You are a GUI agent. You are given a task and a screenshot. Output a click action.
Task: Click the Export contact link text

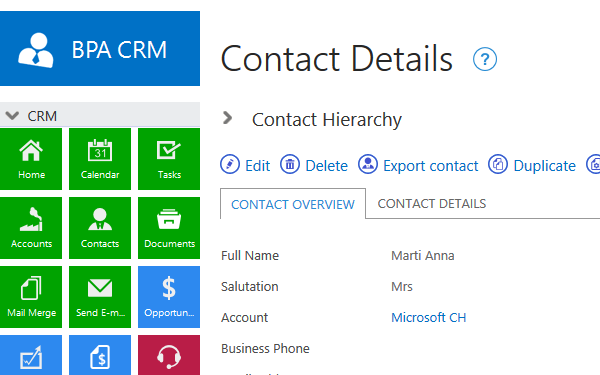pyautogui.click(x=430, y=166)
